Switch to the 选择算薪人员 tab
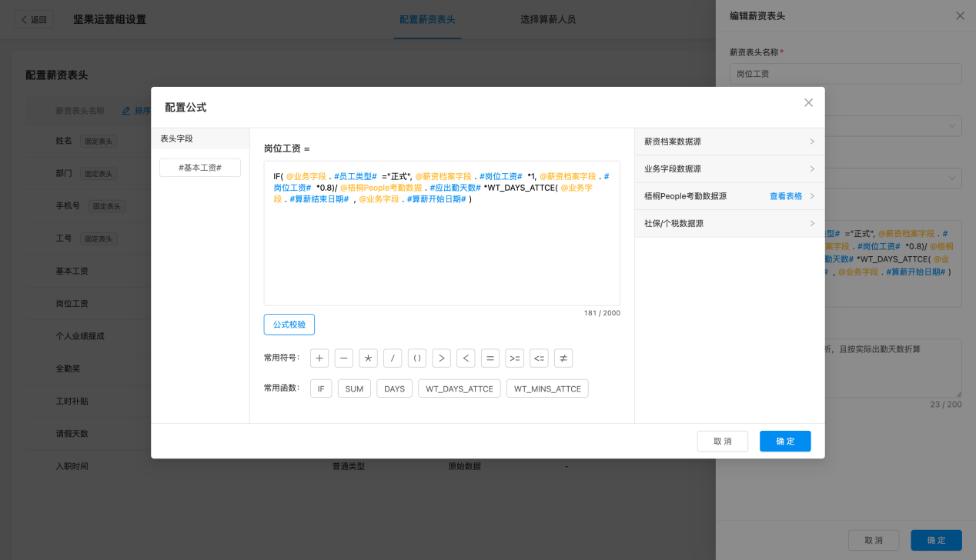The height and width of the screenshot is (560, 976). pos(548,19)
